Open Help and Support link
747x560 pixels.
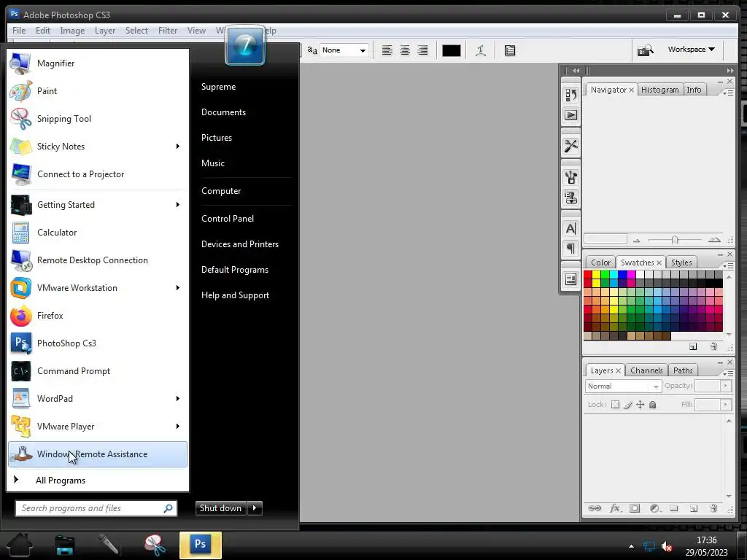pyautogui.click(x=235, y=295)
